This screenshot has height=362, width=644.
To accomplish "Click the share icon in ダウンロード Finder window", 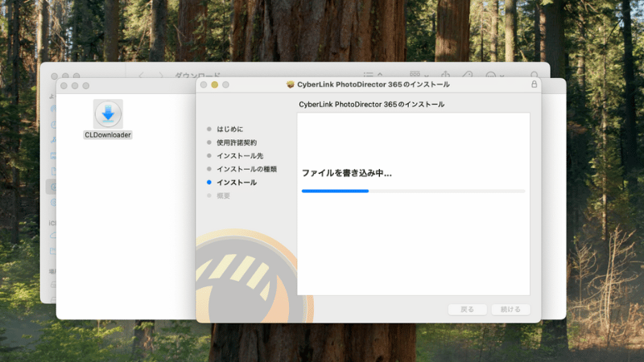I will (446, 74).
